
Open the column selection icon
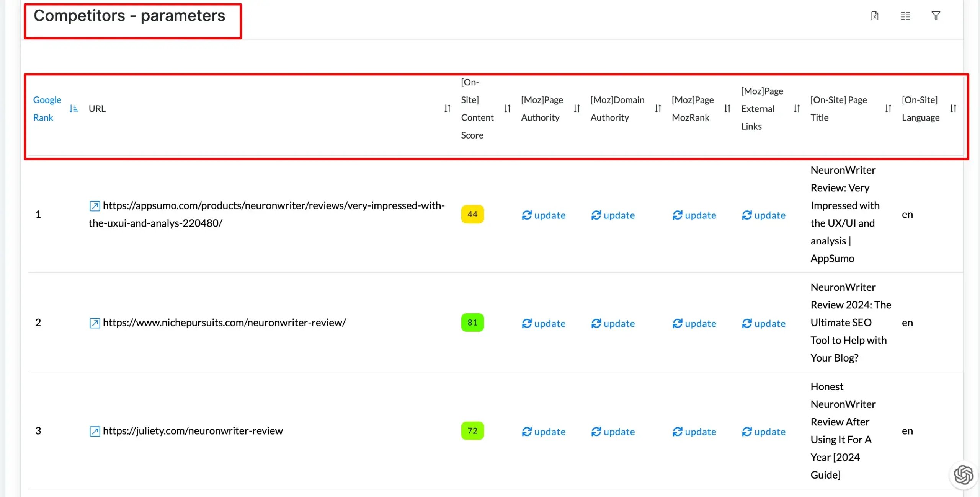[905, 16]
